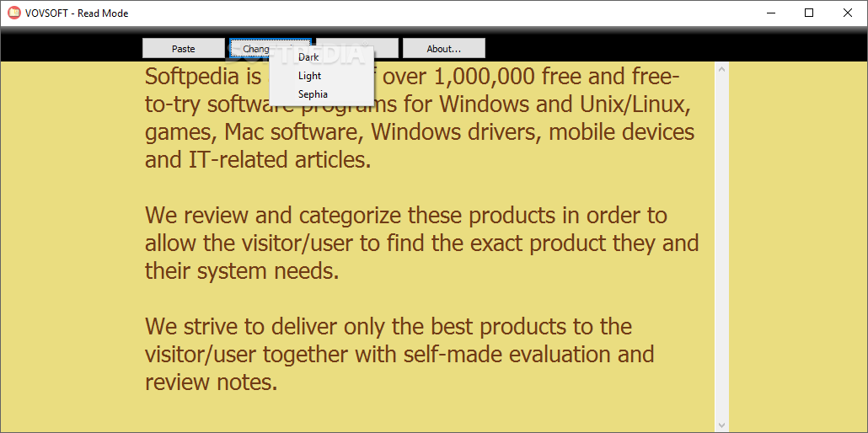Select the Dark theme option
This screenshot has width=868, height=433.
pyautogui.click(x=322, y=57)
